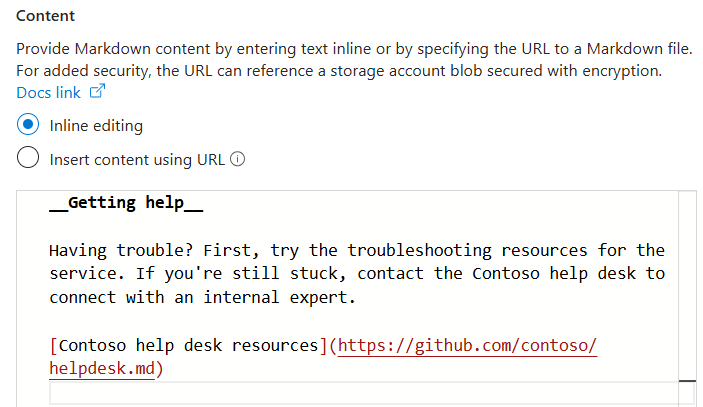The width and height of the screenshot is (703, 407).
Task: Place cursor in the Having trouble paragraph
Action: tap(300, 273)
